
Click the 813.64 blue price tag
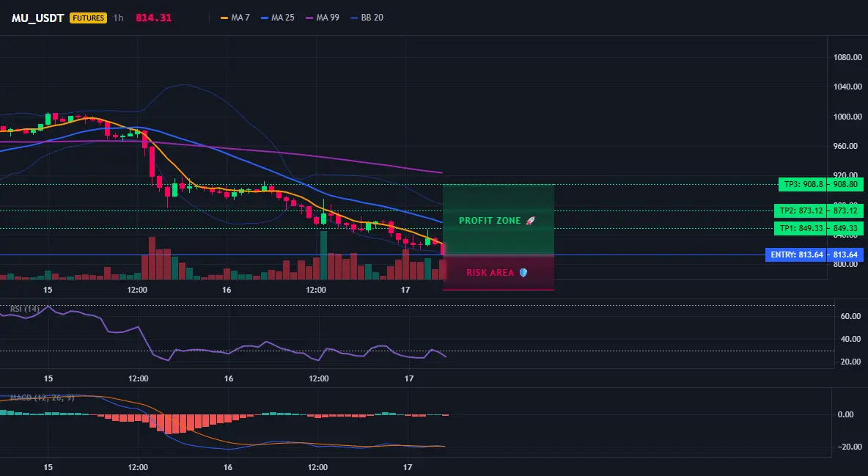click(x=845, y=255)
